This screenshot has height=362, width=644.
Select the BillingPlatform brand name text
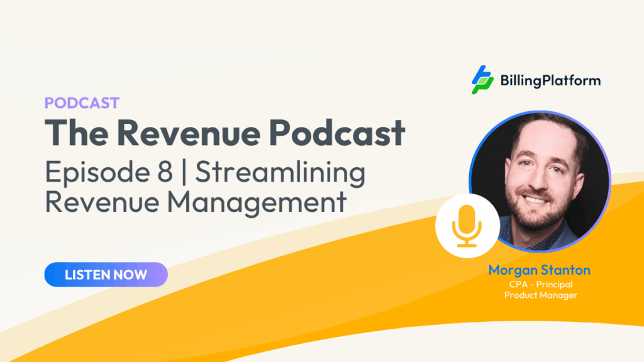click(550, 80)
